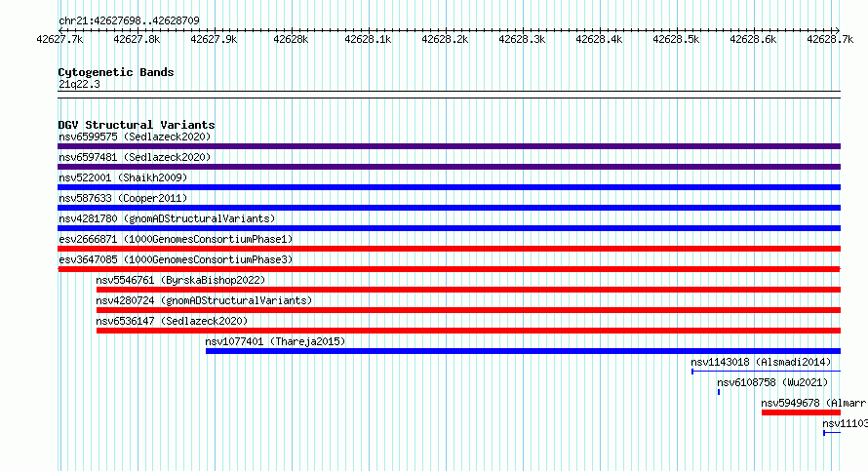Open the nsv1143018 (Alsmadi2014) label
868x471 pixels.
click(761, 362)
